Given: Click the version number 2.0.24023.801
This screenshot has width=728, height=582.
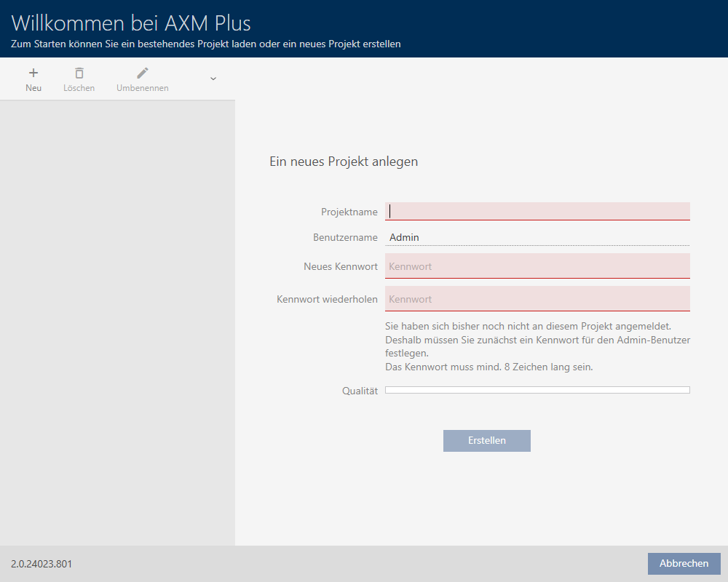Looking at the screenshot, I should [x=41, y=564].
